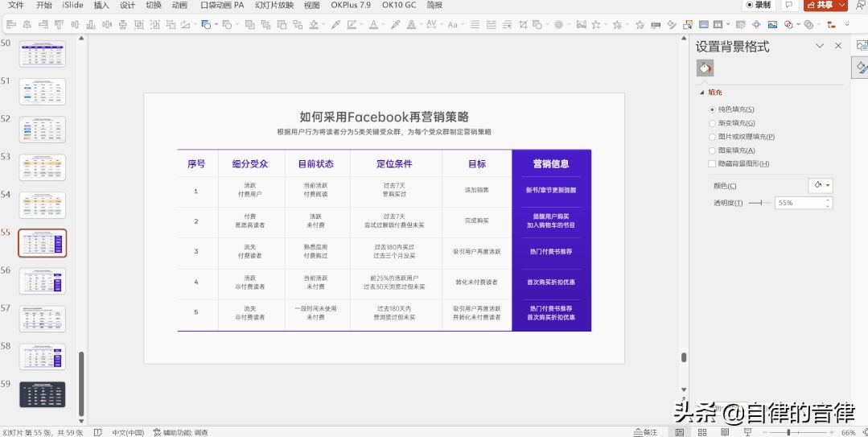Viewport: 868px width, 437px height.
Task: Select 纯色填充 solid fill radio
Action: pos(713,109)
